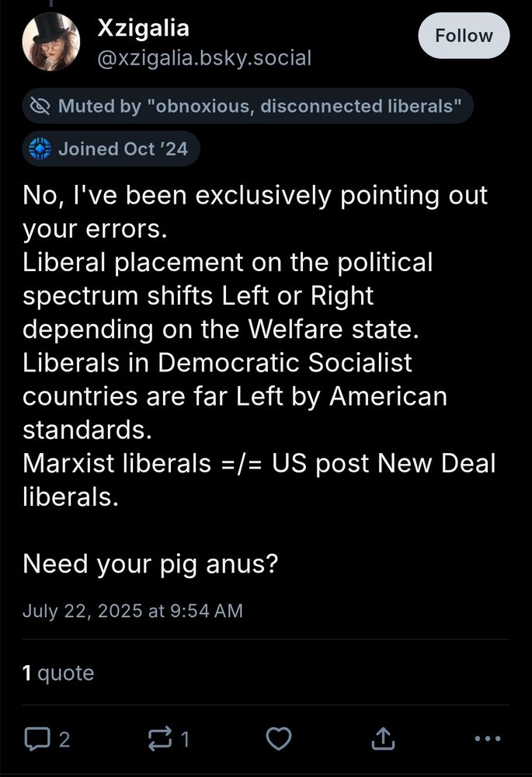Image resolution: width=532 pixels, height=777 pixels.
Task: Click the share upload arrow icon
Action: [381, 740]
